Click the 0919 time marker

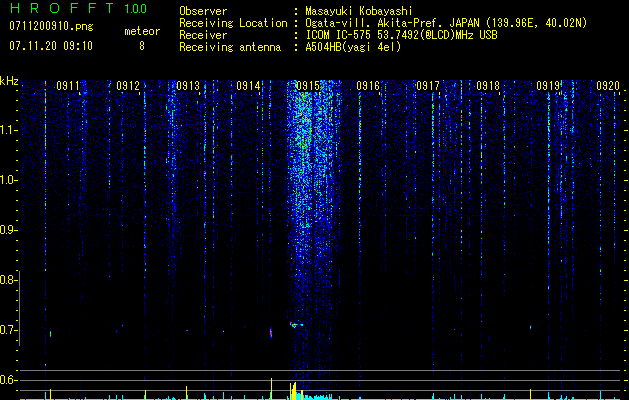point(548,85)
